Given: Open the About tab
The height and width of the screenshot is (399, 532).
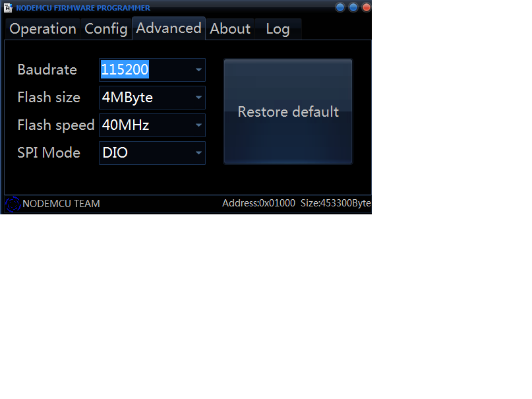Looking at the screenshot, I should pyautogui.click(x=230, y=29).
